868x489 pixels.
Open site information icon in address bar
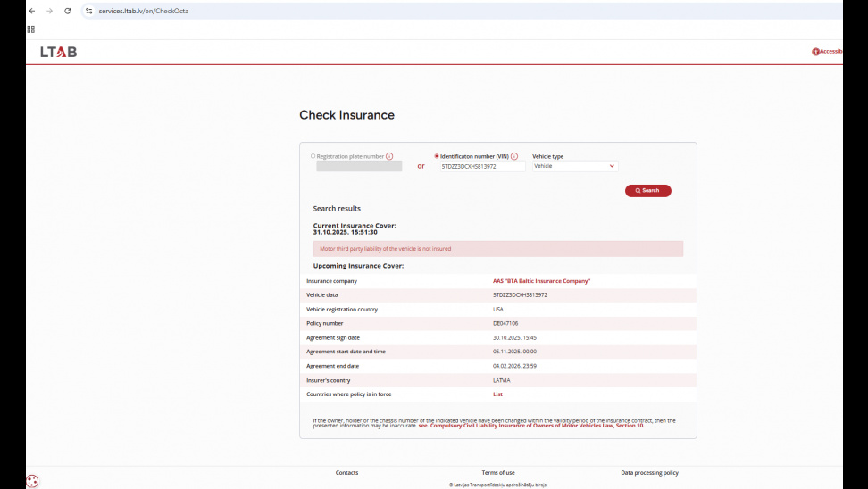[x=89, y=11]
